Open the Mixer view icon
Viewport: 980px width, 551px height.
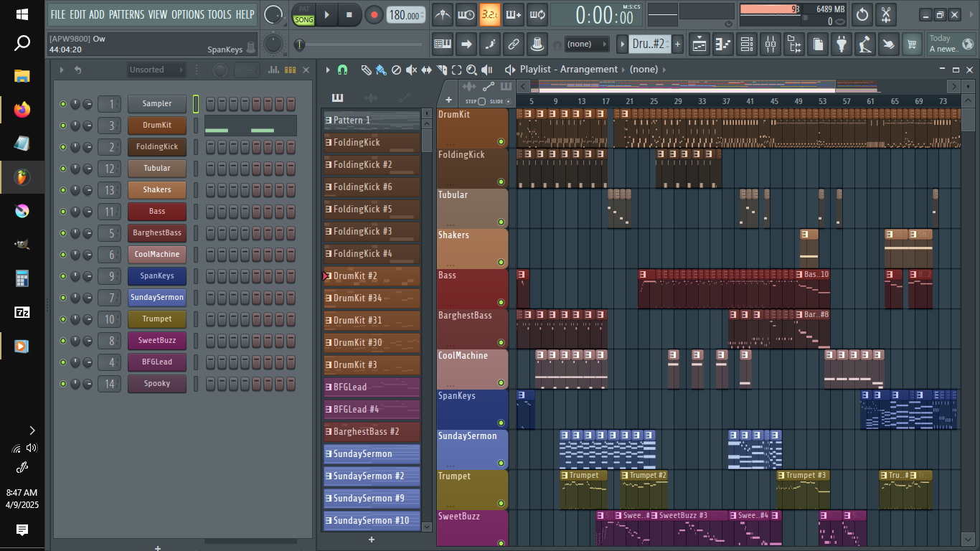coord(770,44)
